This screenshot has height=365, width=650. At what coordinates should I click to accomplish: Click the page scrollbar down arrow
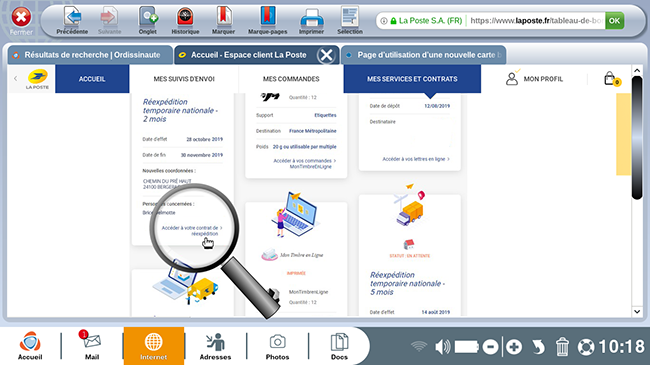click(x=637, y=311)
